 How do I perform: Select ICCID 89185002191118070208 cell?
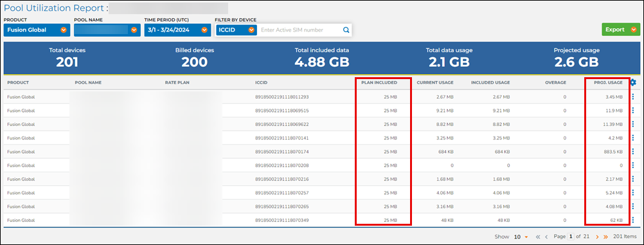(x=282, y=165)
